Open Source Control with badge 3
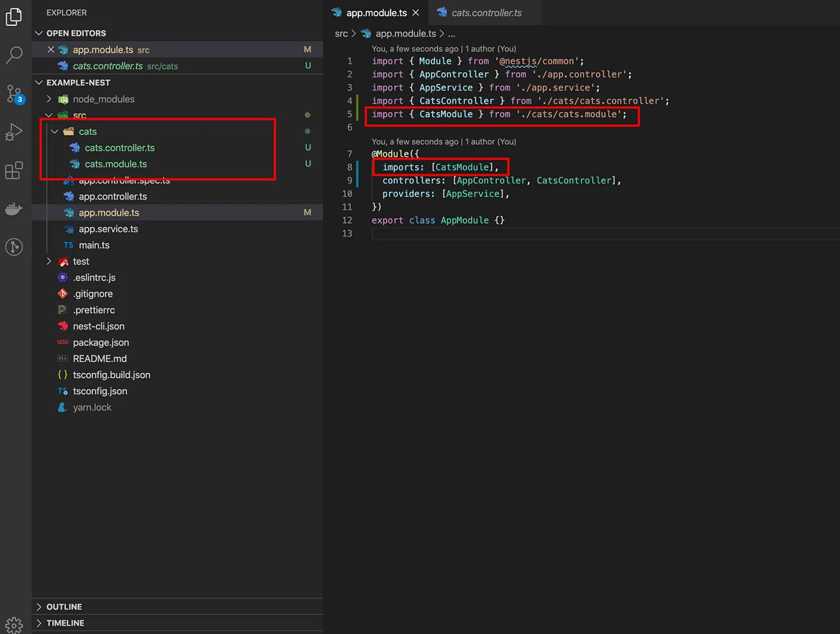This screenshot has height=634, width=840. pos(14,94)
